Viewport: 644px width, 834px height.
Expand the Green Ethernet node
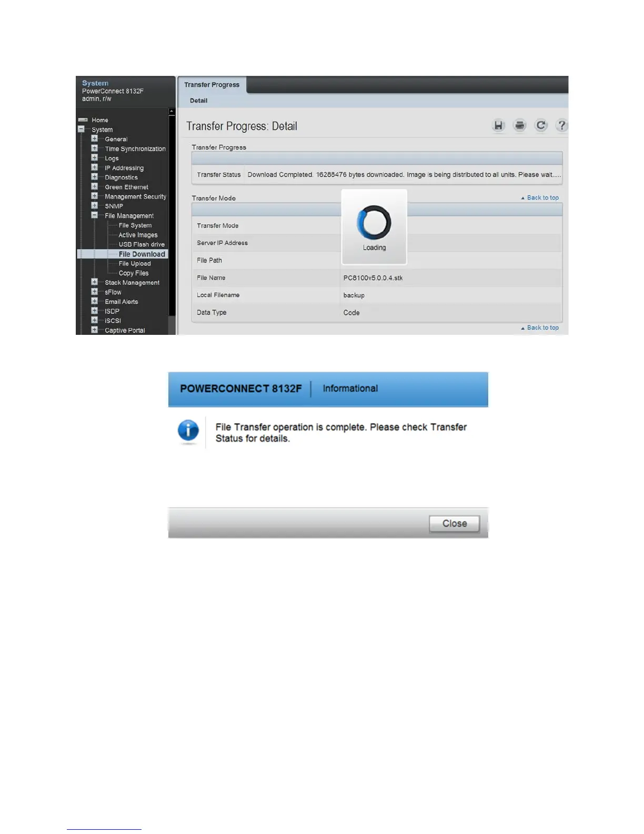pyautogui.click(x=94, y=186)
